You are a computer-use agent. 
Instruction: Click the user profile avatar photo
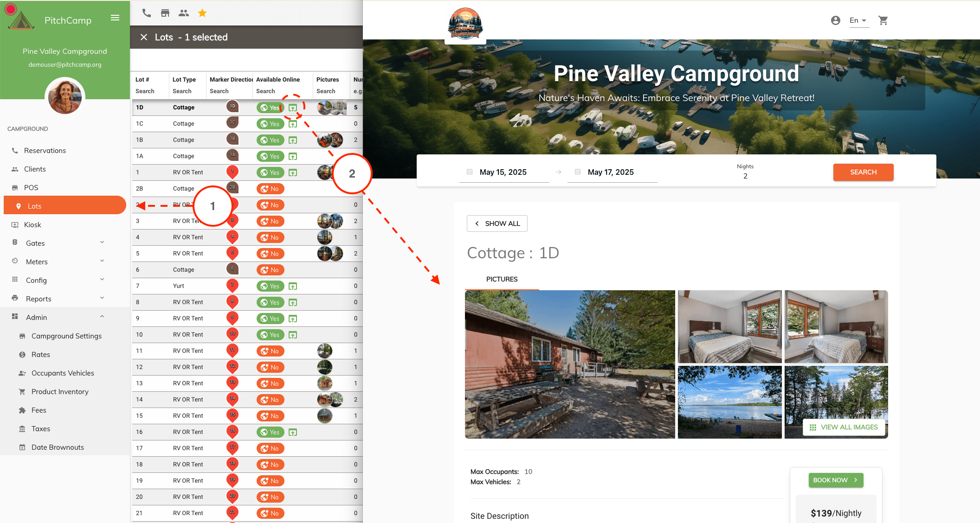pos(65,97)
